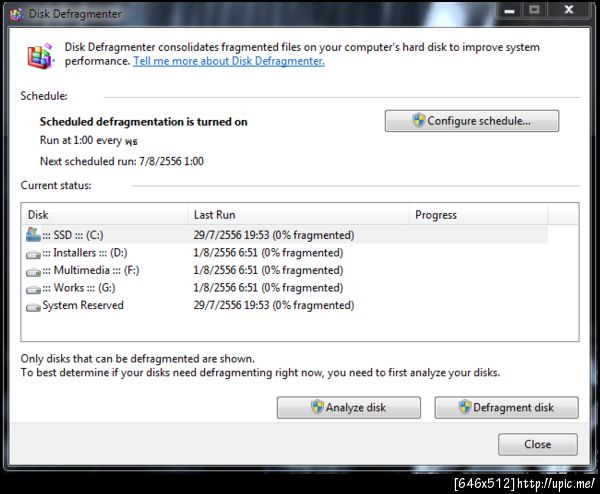Viewport: 600px width, 494px height.
Task: Click the SSD (C:) drive icon
Action: (33, 235)
